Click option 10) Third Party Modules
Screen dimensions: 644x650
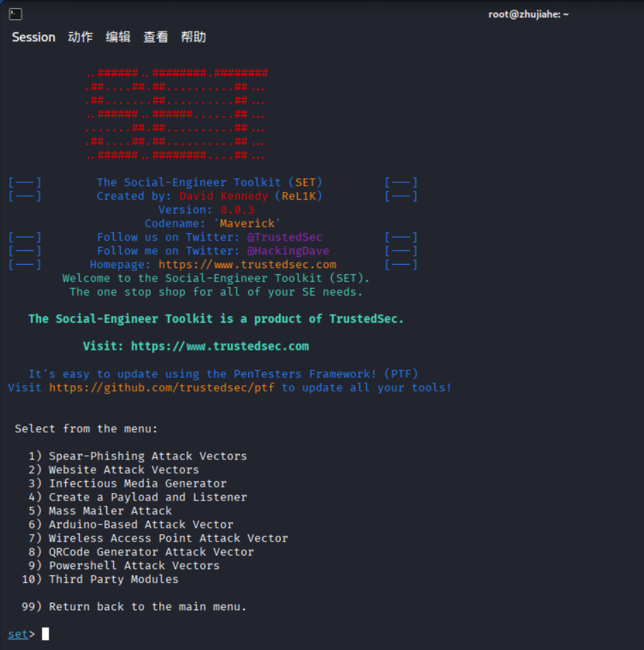(x=100, y=579)
